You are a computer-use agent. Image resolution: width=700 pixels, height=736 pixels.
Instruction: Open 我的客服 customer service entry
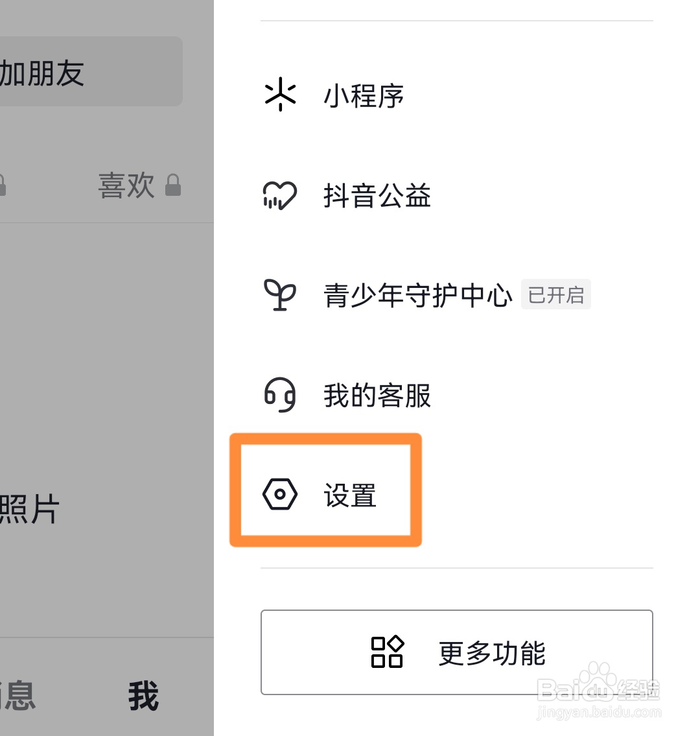[377, 396]
